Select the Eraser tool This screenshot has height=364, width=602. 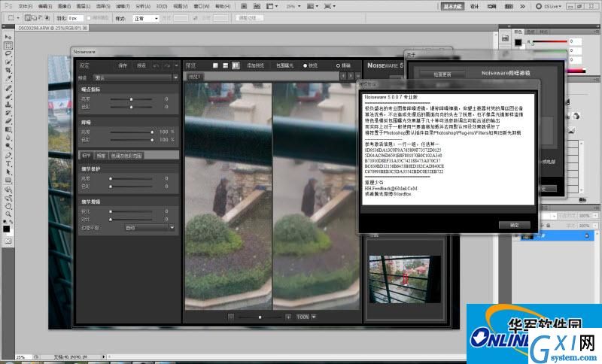click(x=8, y=121)
